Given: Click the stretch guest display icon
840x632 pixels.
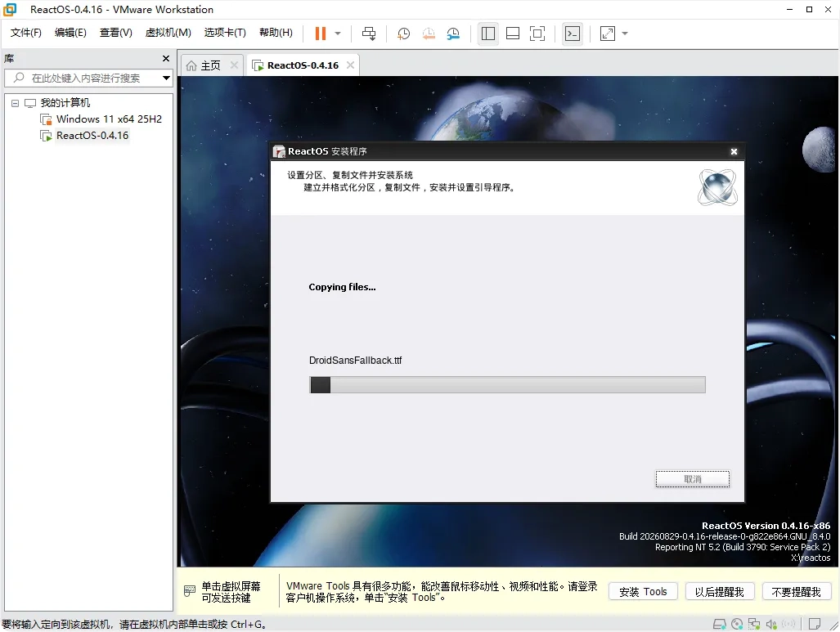Looking at the screenshot, I should 608,34.
